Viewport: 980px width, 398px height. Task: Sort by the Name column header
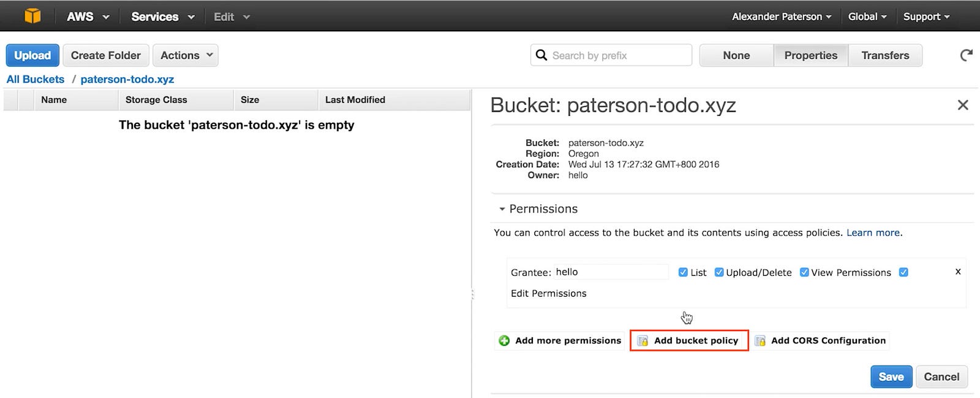point(76,99)
